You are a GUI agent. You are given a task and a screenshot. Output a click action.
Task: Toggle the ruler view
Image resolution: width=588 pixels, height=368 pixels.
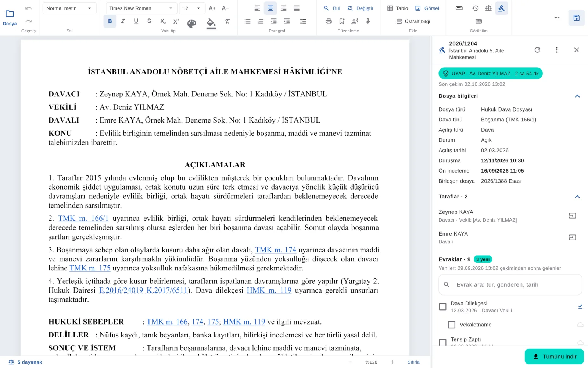459,8
